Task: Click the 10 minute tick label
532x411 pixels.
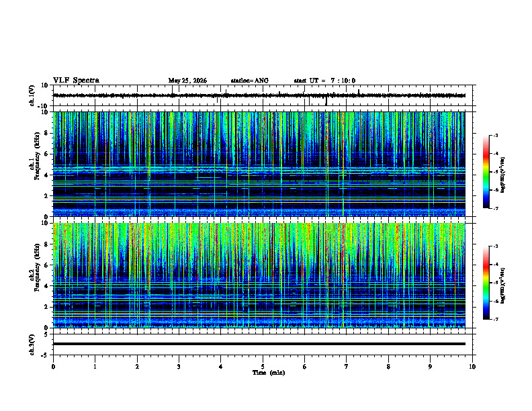Action: (x=472, y=367)
